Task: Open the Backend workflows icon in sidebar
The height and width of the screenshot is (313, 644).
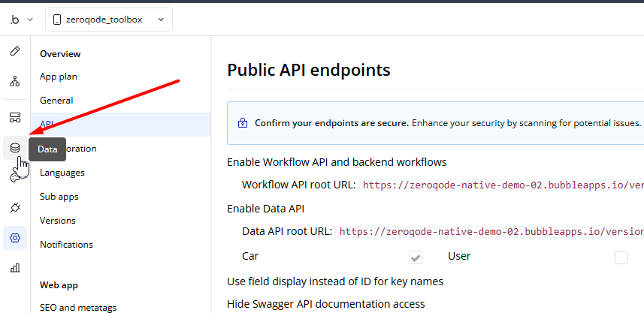Action: pos(14,118)
